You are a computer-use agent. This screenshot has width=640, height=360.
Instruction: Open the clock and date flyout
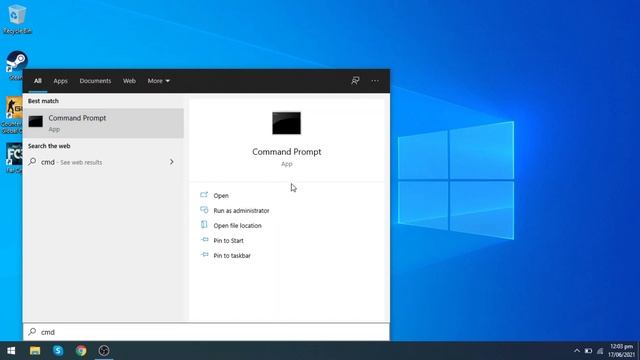pyautogui.click(x=621, y=351)
